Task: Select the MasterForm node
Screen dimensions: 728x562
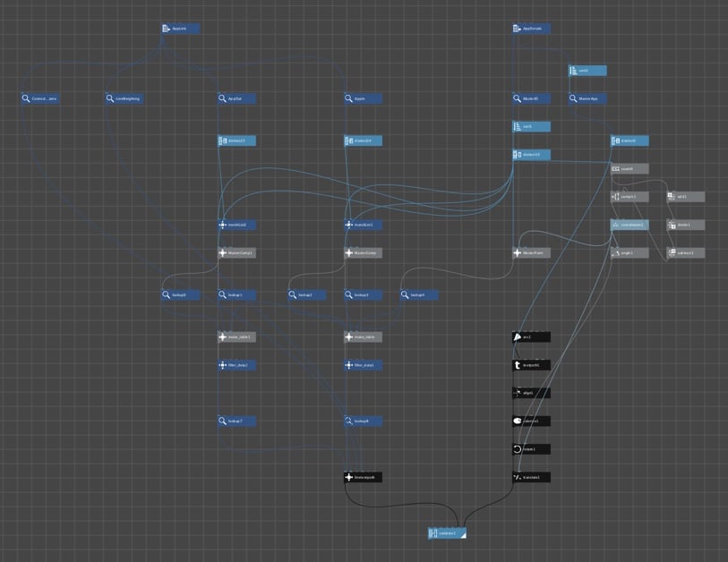Action: 532,253
